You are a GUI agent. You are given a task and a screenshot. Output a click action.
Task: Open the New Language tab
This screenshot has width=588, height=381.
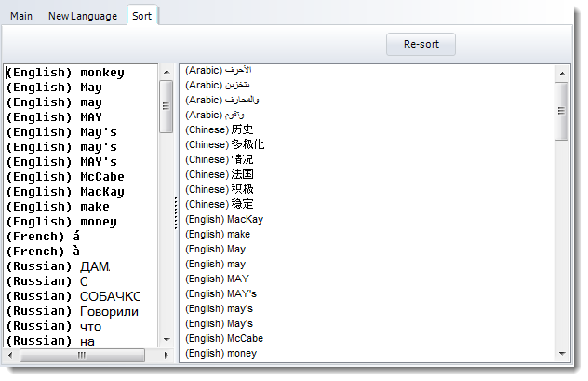coord(83,16)
